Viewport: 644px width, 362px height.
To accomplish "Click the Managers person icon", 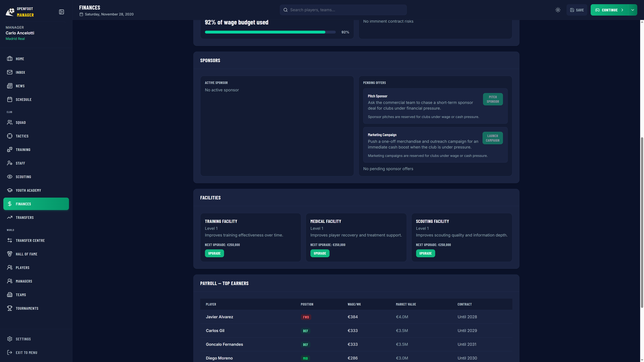I will (x=10, y=281).
